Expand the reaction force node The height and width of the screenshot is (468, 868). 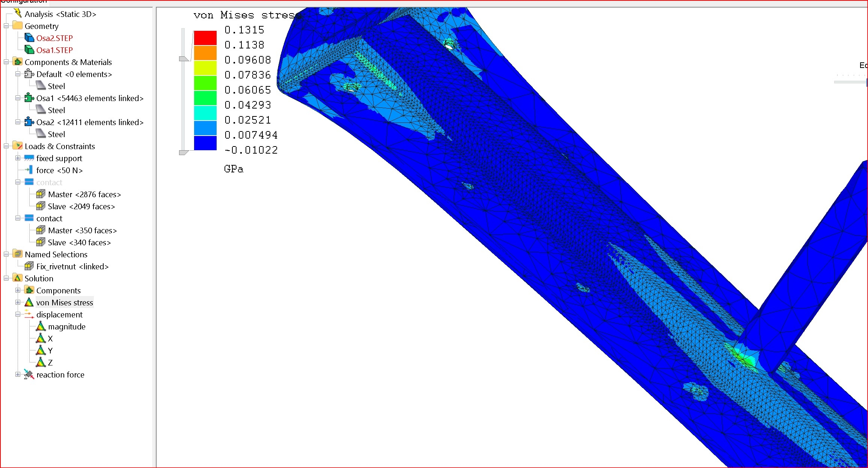coord(18,374)
